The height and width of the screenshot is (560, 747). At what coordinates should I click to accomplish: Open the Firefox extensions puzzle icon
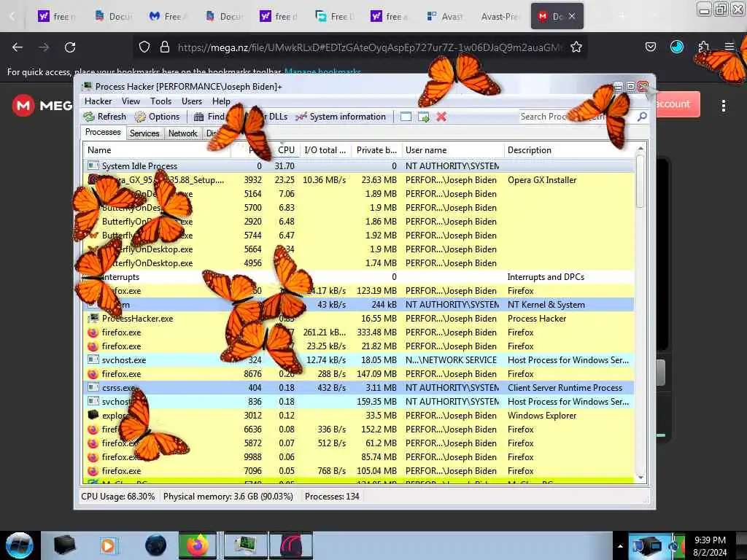click(x=703, y=47)
